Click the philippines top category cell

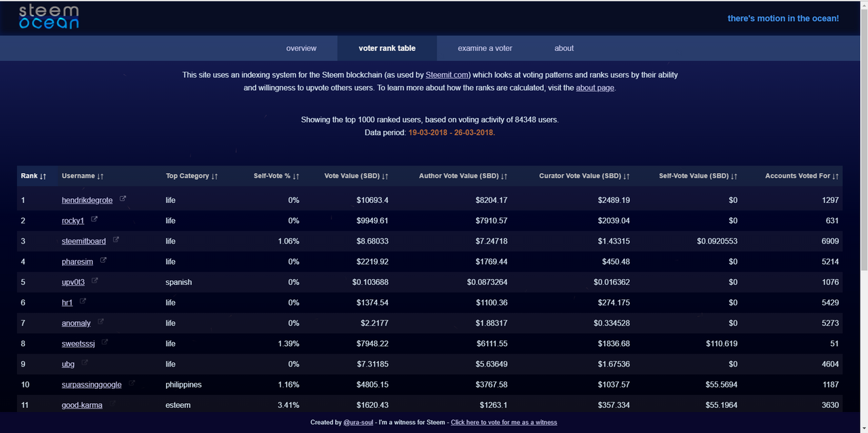point(184,384)
